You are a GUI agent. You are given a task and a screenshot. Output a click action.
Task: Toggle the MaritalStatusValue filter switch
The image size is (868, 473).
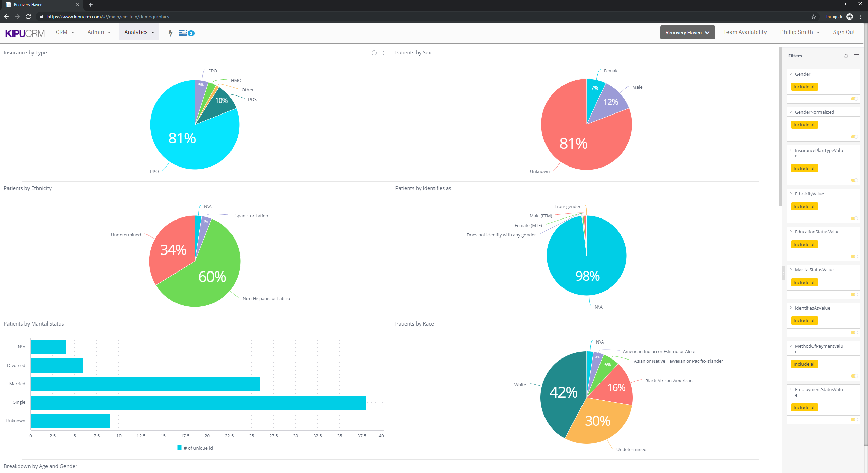pos(854,295)
